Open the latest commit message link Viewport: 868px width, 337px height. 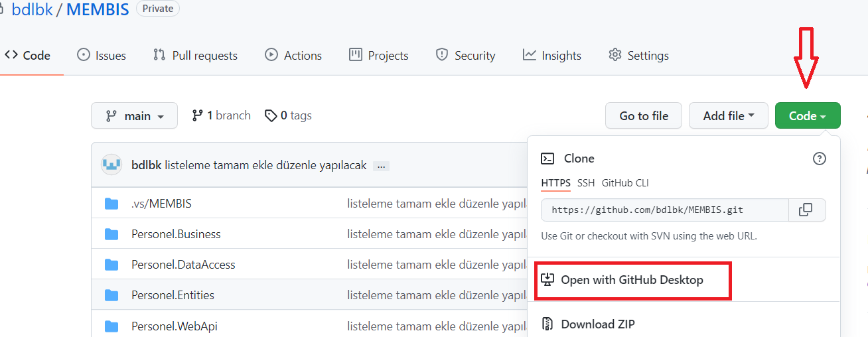[265, 165]
